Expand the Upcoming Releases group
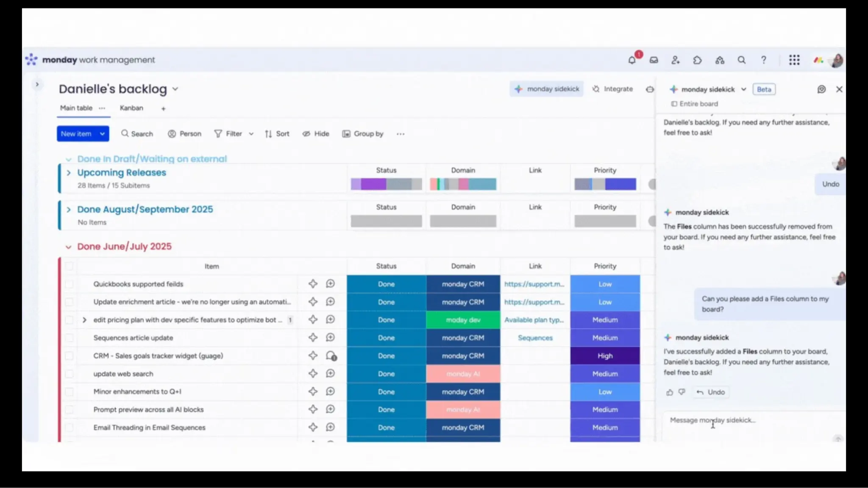 click(69, 173)
